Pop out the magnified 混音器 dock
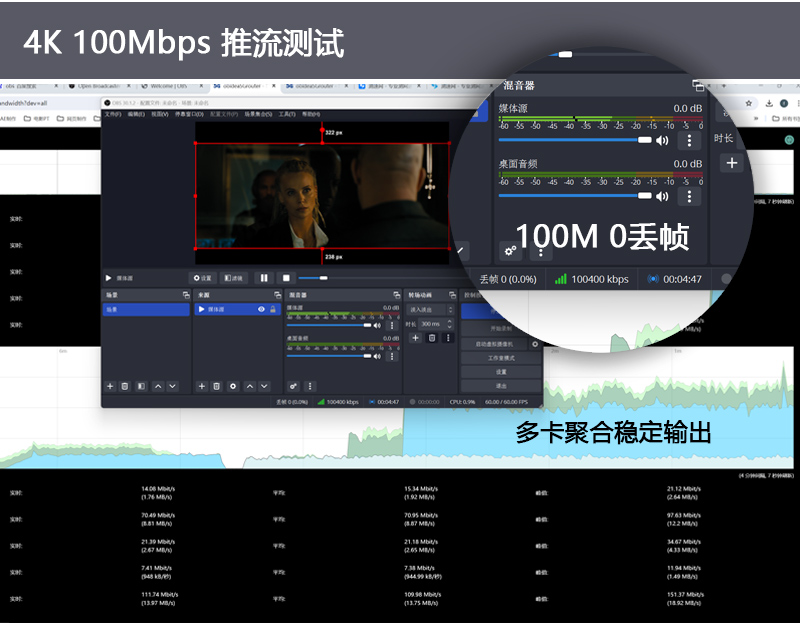 coord(697,86)
